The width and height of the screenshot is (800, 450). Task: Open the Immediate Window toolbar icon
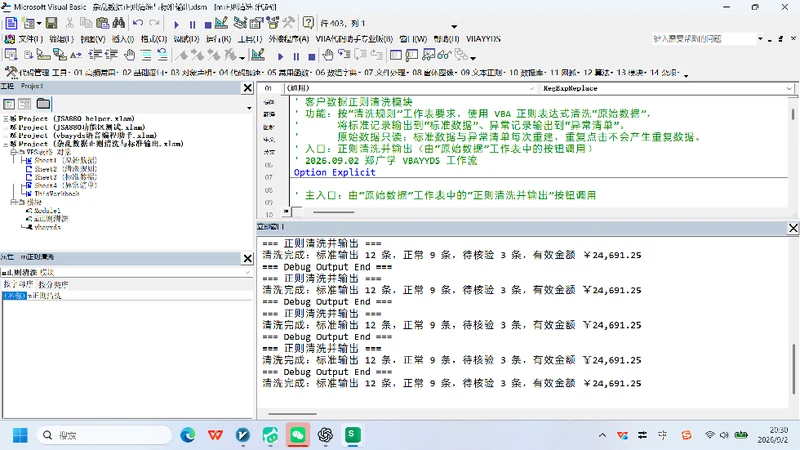pyautogui.click(x=412, y=55)
